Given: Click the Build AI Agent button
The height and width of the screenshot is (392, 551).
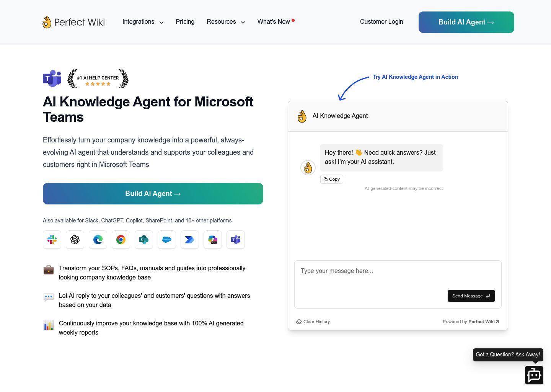Looking at the screenshot, I should click(x=153, y=194).
